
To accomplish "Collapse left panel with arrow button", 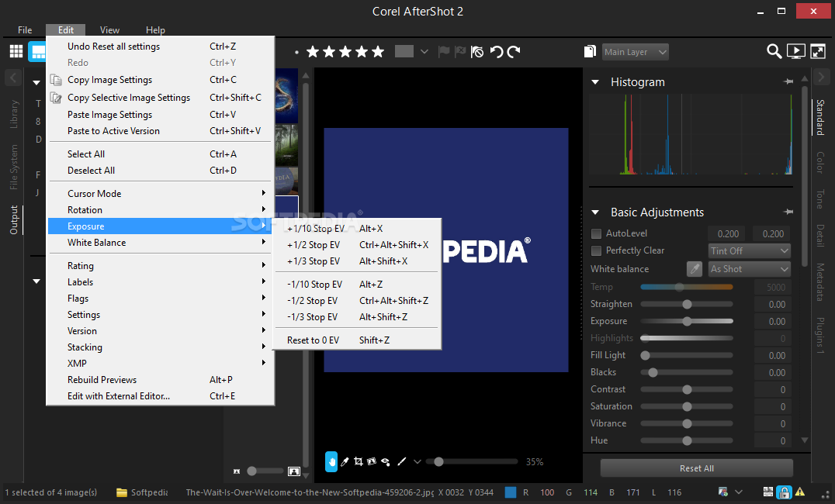I will coord(13,78).
